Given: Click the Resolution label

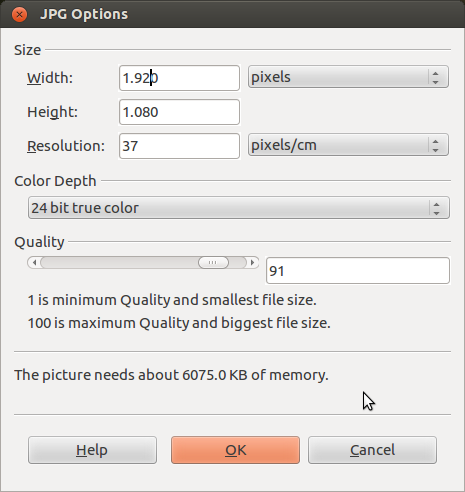Looking at the screenshot, I should click(x=66, y=146).
